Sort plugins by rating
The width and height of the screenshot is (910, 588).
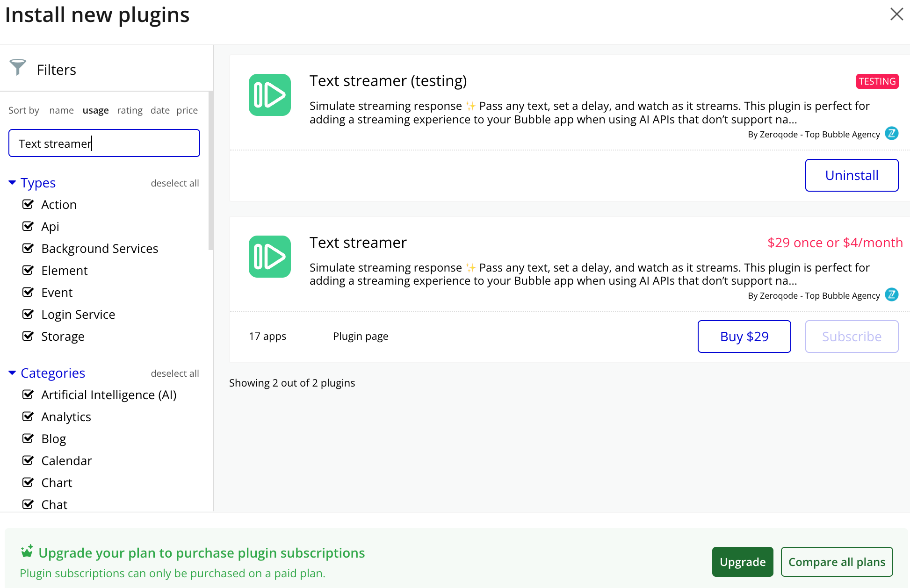click(x=130, y=110)
